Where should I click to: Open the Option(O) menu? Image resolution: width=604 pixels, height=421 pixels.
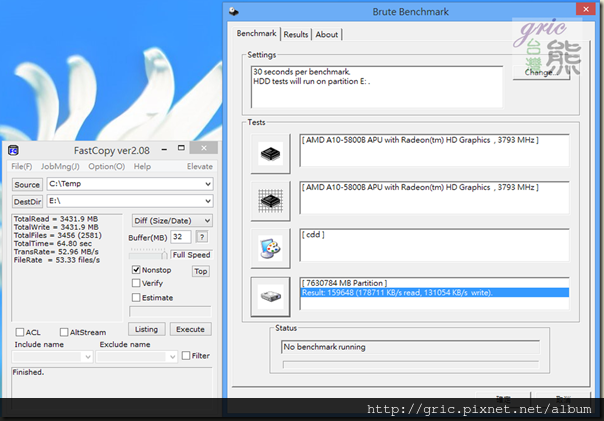coord(107,166)
